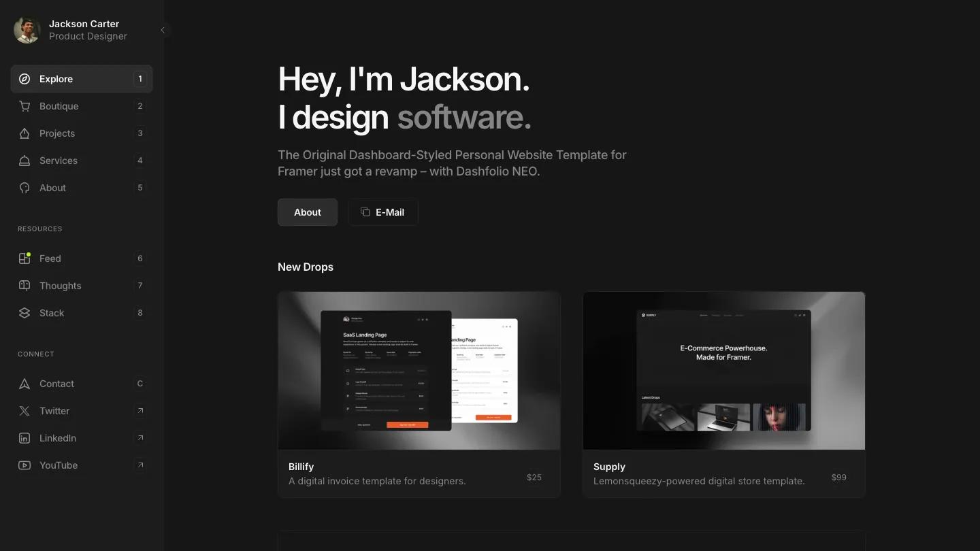Click the external arrow next to Twitter
Viewport: 980px width, 551px height.
(x=140, y=411)
